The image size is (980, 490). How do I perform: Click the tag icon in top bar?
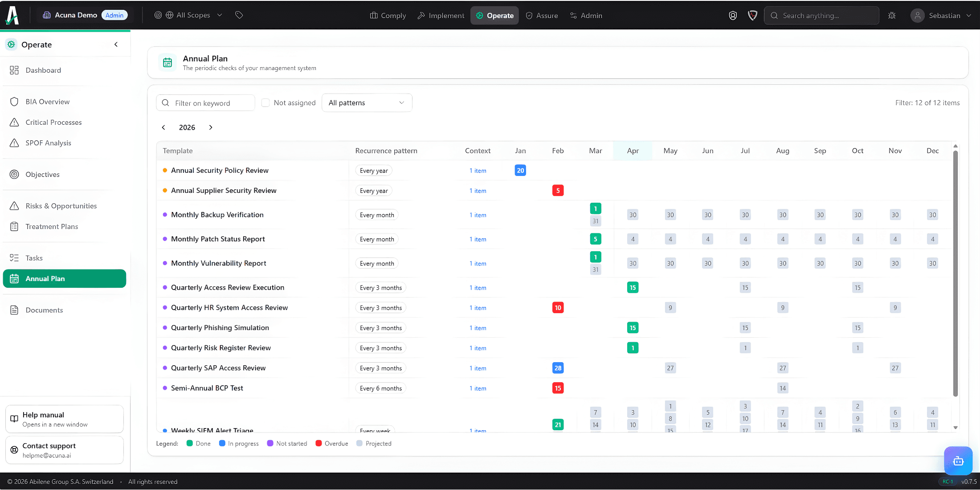point(239,15)
